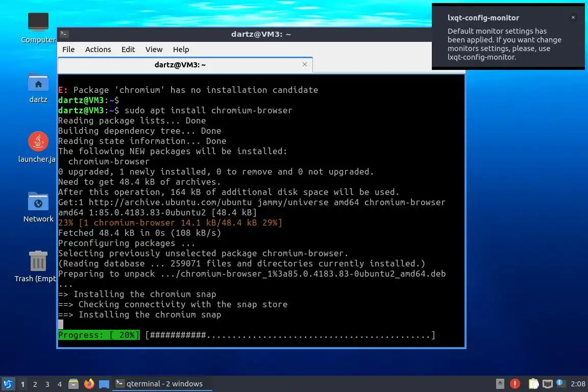Click the 'E: Package chromium has no installation candidate' line

tap(188, 90)
